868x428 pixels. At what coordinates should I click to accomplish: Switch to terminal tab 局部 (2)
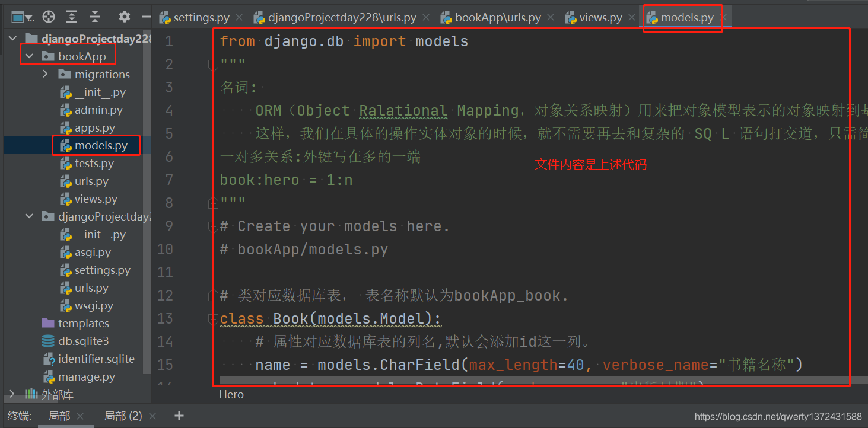pyautogui.click(x=123, y=416)
